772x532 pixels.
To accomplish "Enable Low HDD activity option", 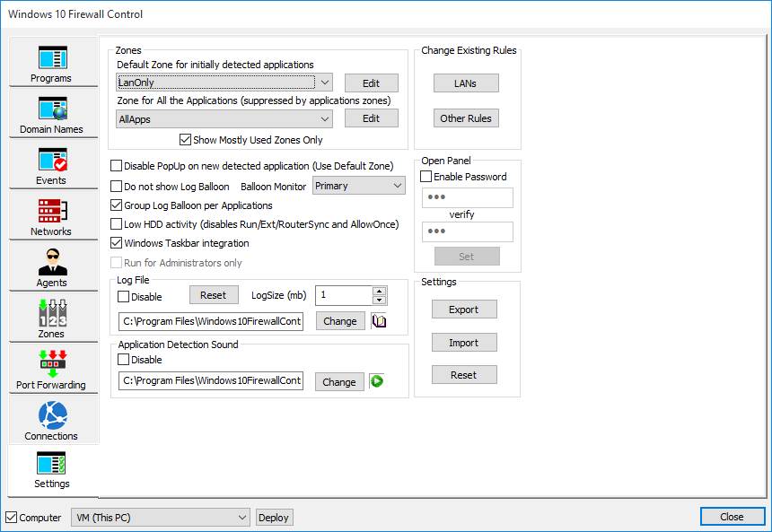I will pos(116,224).
